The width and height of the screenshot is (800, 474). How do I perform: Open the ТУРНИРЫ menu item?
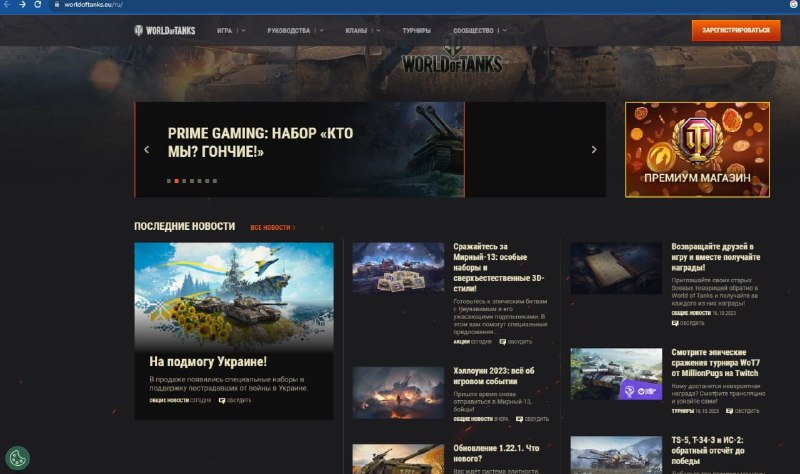[x=416, y=31]
